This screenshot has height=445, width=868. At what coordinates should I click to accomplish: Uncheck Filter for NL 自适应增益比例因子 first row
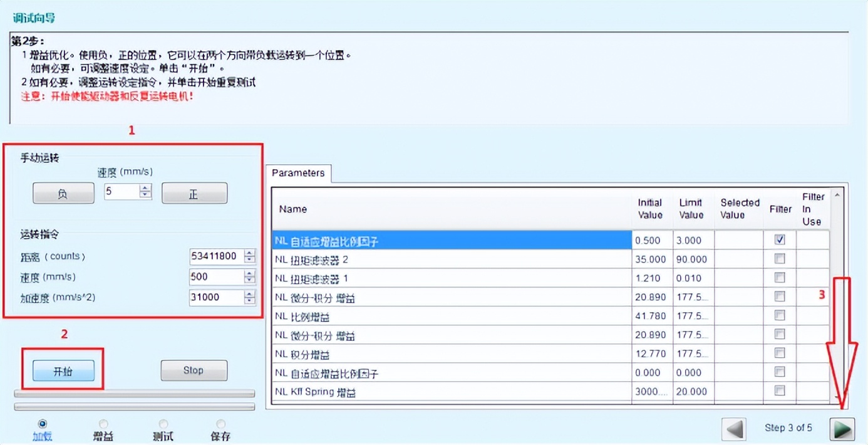coord(780,239)
